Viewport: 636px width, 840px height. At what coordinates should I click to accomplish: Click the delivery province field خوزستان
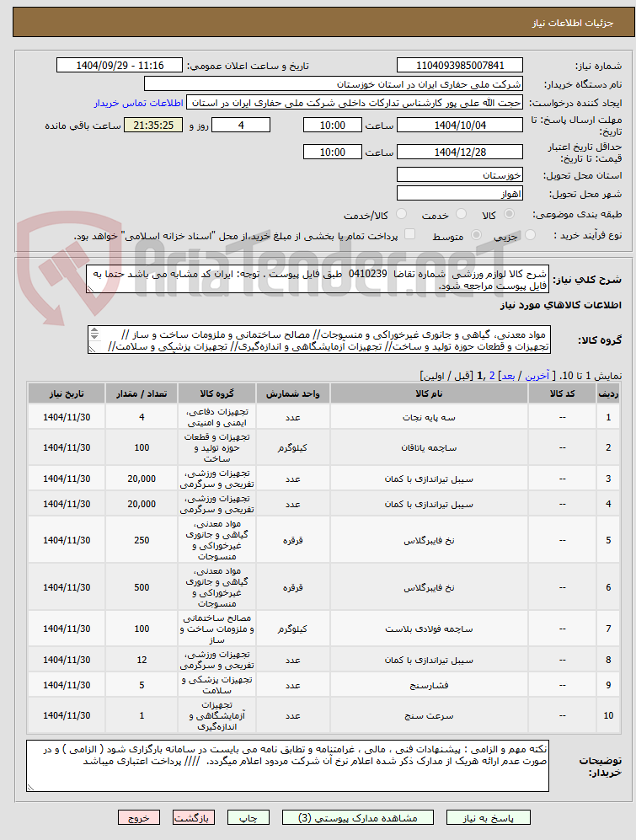(460, 174)
